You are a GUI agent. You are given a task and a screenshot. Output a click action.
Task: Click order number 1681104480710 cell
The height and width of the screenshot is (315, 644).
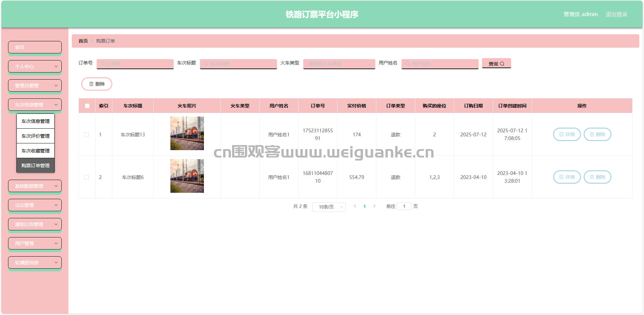point(318,177)
